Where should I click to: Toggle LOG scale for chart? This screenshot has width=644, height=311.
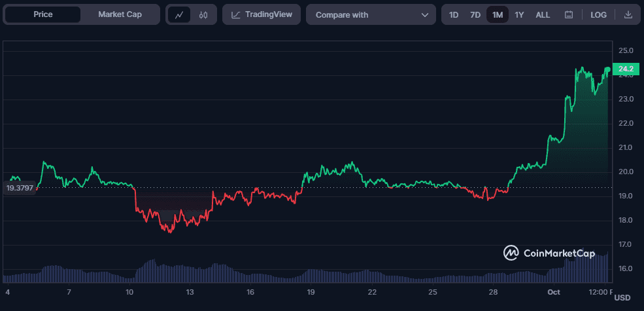click(598, 14)
